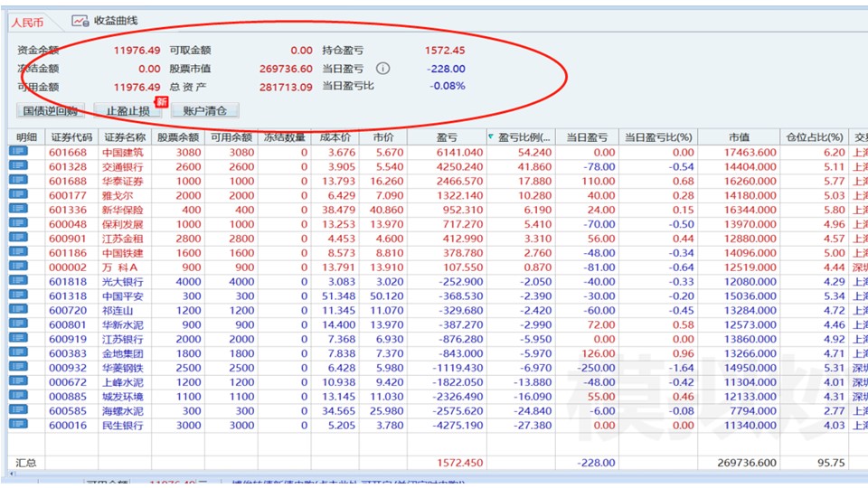The image size is (868, 488).
Task: Click the 国债逆回购 button
Action: tap(51, 110)
